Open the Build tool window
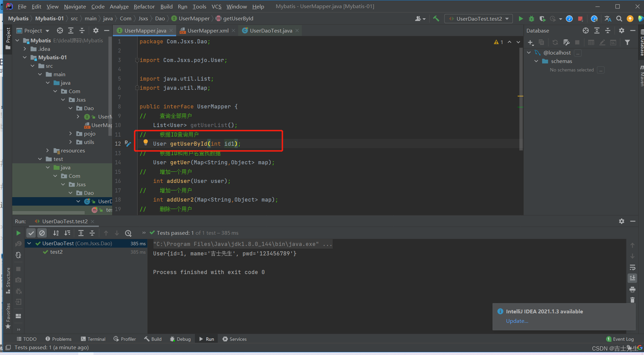Viewport: 644px width, 355px height. [x=153, y=339]
